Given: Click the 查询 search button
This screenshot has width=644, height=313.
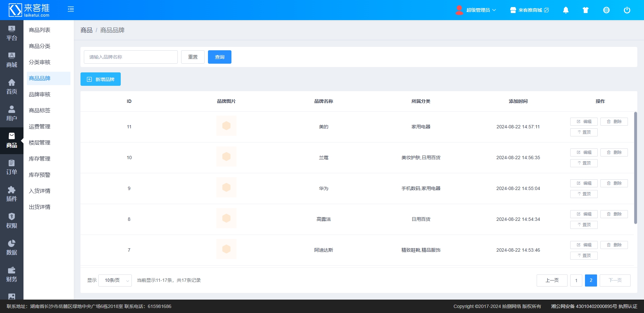Looking at the screenshot, I should tap(220, 57).
